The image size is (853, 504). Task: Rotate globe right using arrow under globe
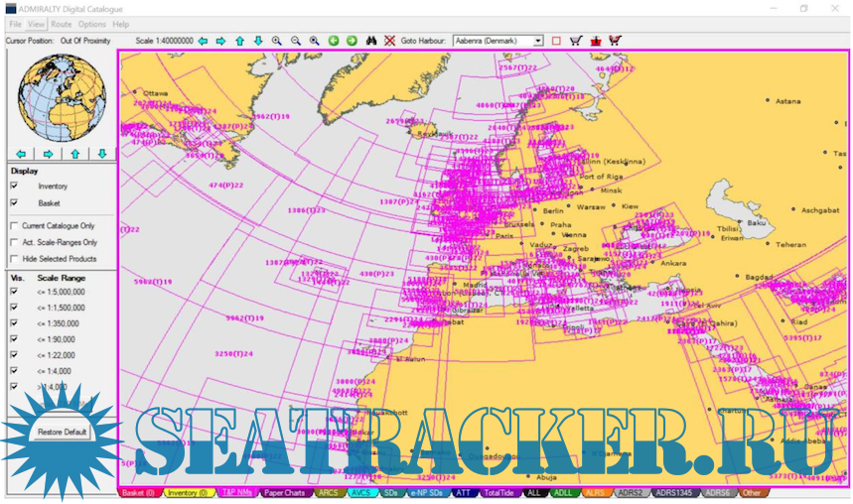click(x=48, y=154)
